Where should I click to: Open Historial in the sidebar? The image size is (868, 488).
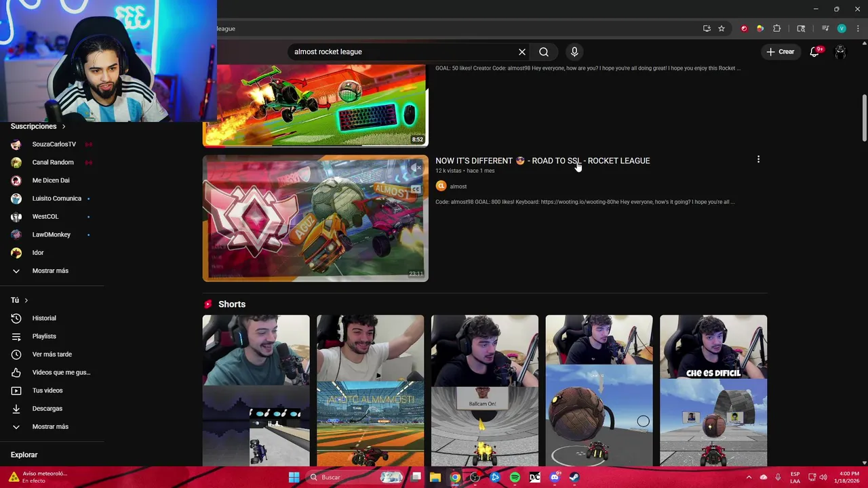pos(44,318)
